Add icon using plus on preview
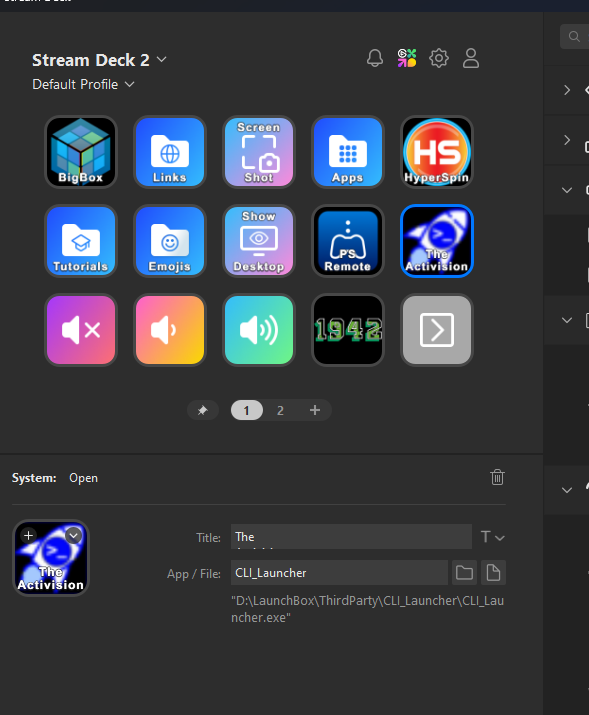The image size is (589, 715). [x=28, y=535]
